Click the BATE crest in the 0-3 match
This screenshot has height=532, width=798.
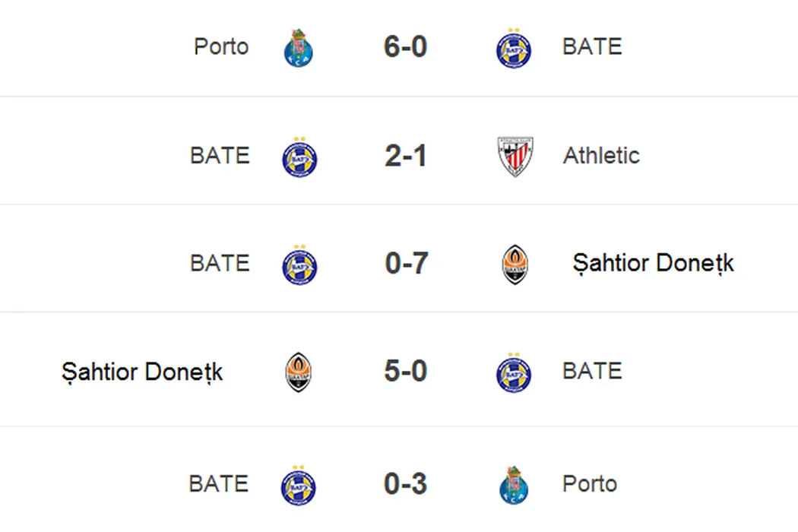click(x=299, y=485)
